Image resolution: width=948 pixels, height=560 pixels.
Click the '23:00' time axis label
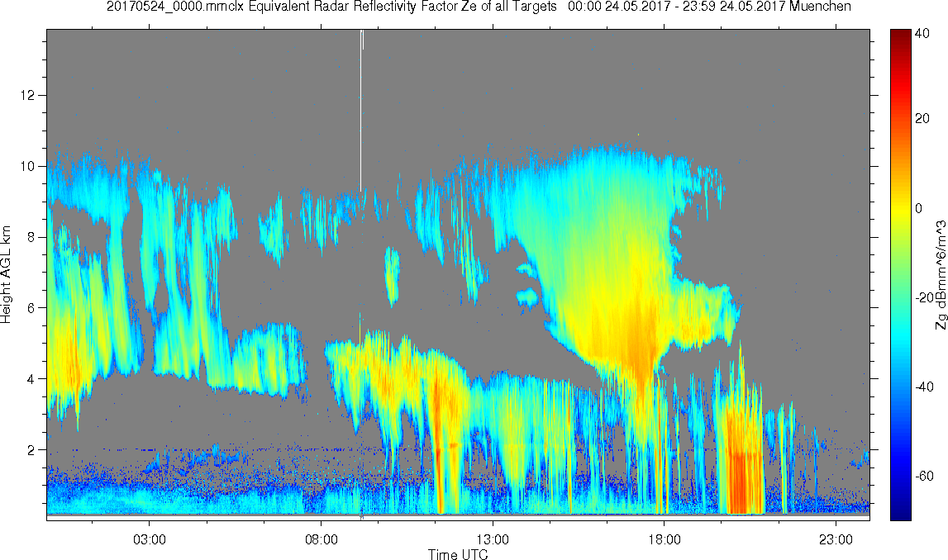pyautogui.click(x=836, y=539)
